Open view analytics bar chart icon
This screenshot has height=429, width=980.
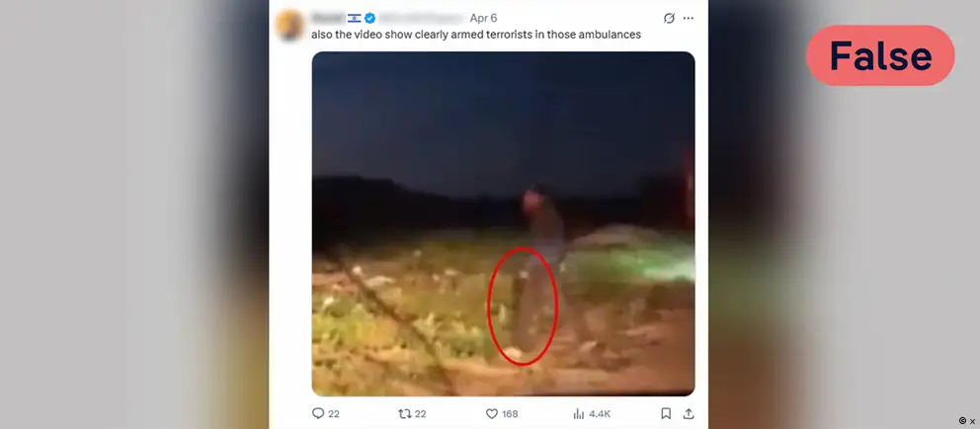point(578,413)
